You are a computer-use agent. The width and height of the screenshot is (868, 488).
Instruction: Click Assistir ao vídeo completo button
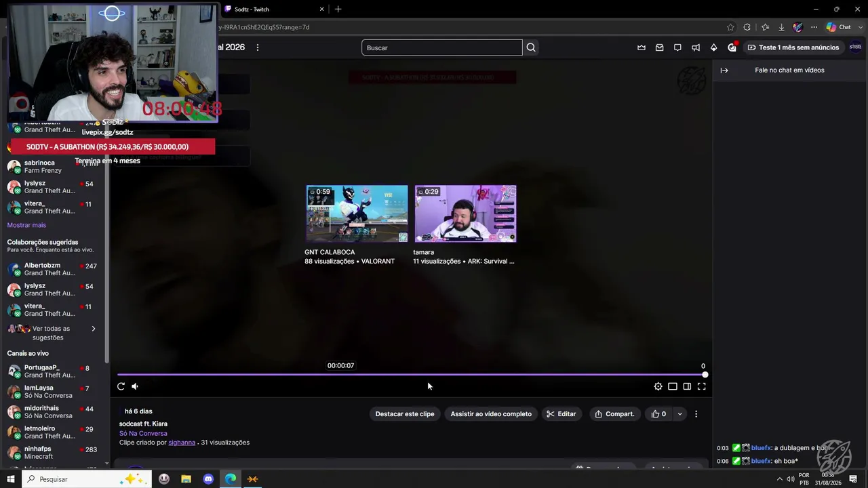pos(491,414)
